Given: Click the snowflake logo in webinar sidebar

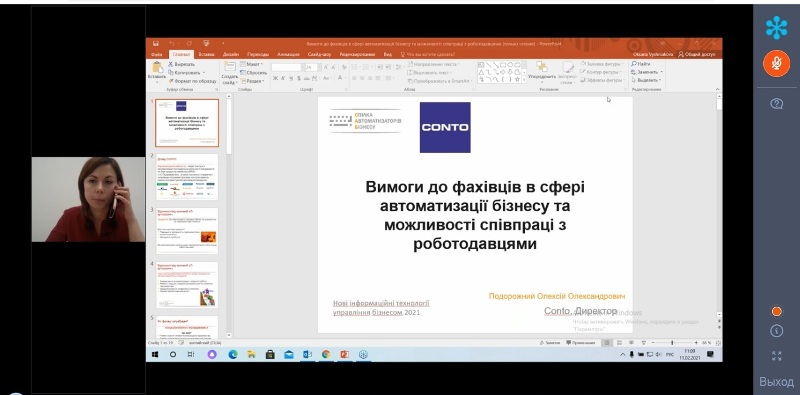Looking at the screenshot, I should pyautogui.click(x=776, y=28).
